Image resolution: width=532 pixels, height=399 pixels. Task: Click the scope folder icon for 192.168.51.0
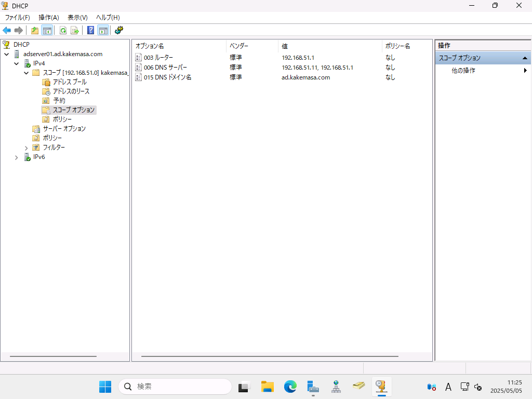[36, 73]
